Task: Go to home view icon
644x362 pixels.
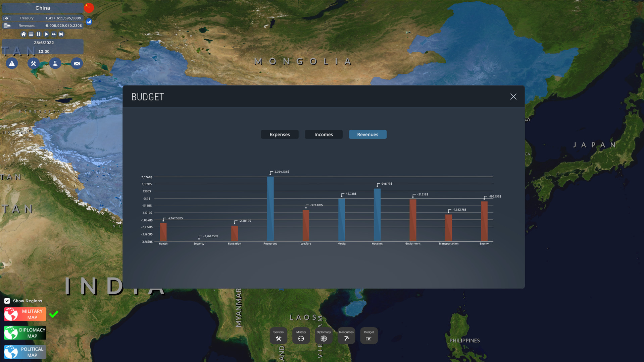Action: (23, 34)
